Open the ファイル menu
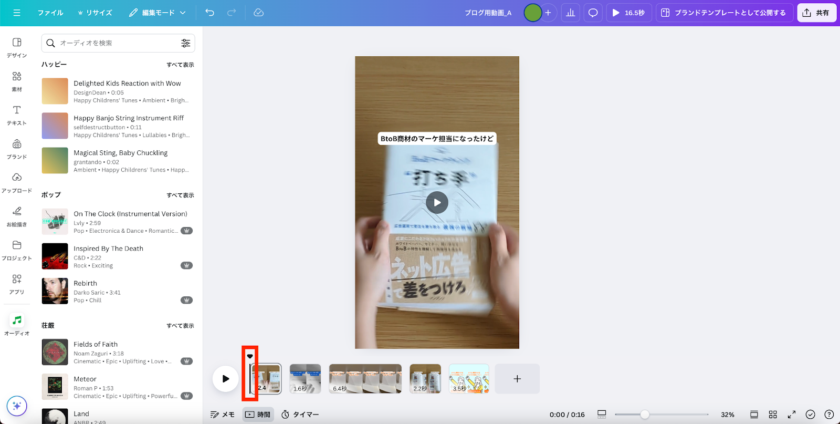Viewport: 840px width, 424px height. [50, 13]
